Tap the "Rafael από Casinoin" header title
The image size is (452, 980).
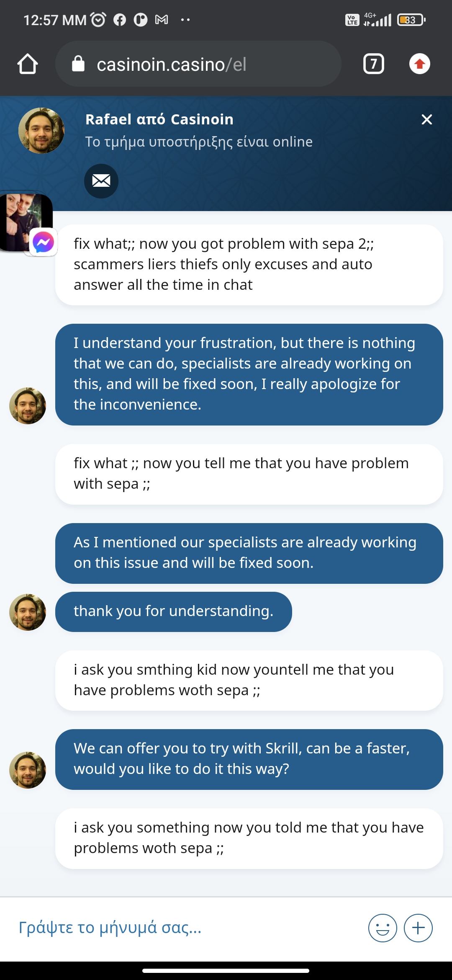click(159, 119)
